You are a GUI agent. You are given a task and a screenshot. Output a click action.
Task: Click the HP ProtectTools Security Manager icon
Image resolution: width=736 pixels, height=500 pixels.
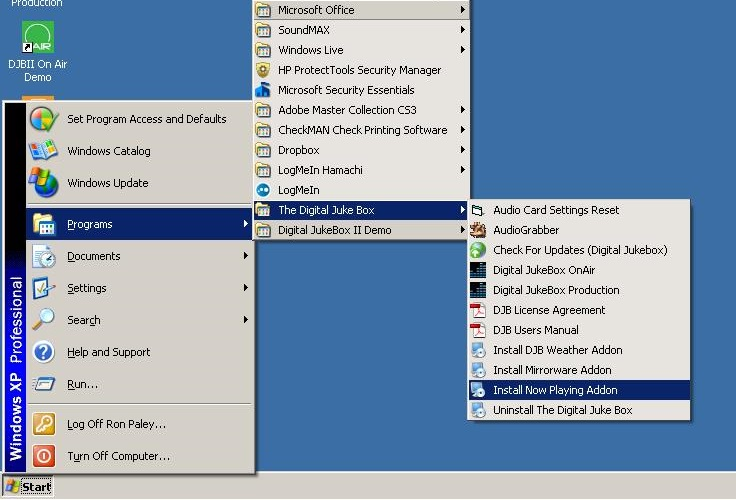263,70
